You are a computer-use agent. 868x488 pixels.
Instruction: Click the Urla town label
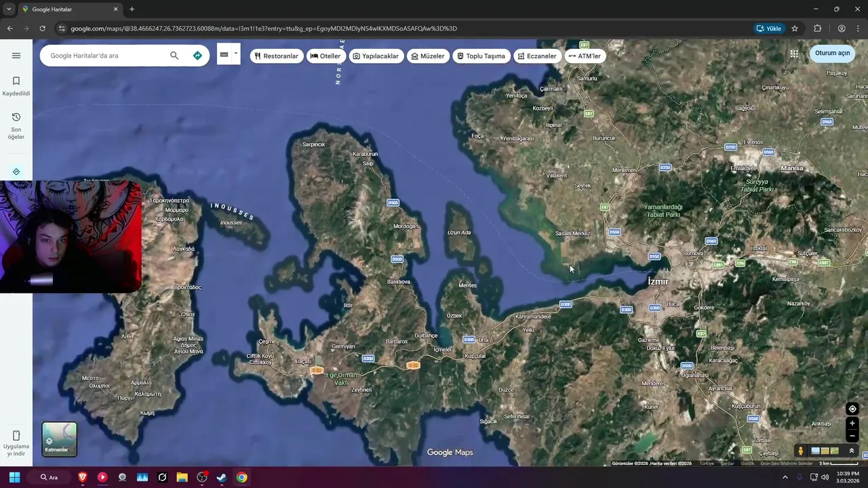point(484,340)
